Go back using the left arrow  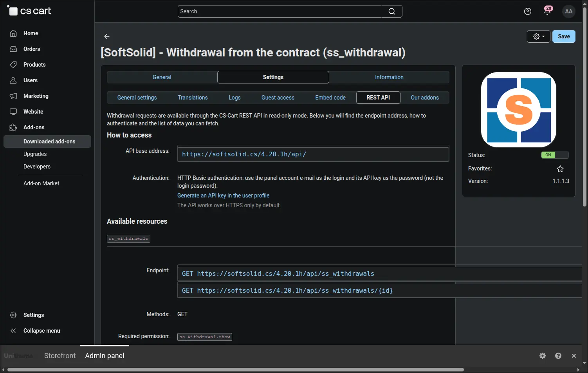(107, 36)
